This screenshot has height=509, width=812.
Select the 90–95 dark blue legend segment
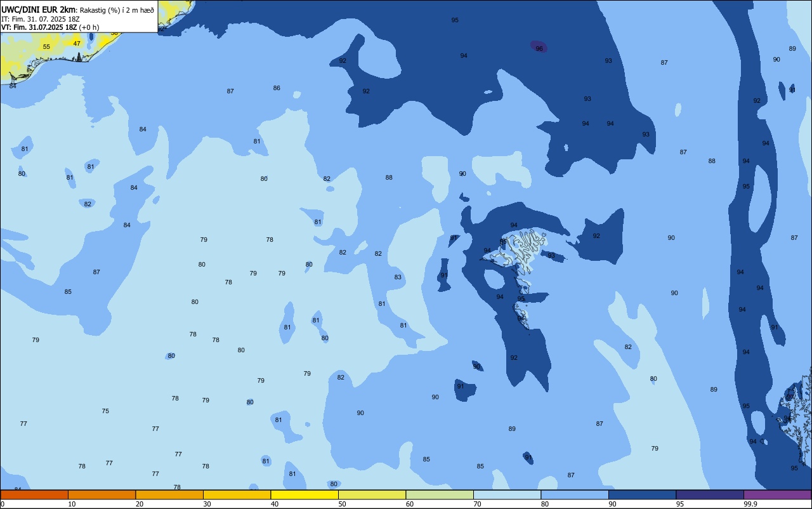coord(642,494)
